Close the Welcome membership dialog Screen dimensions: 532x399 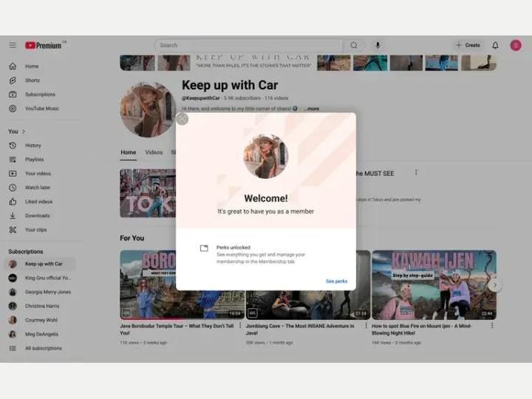[x=183, y=119]
